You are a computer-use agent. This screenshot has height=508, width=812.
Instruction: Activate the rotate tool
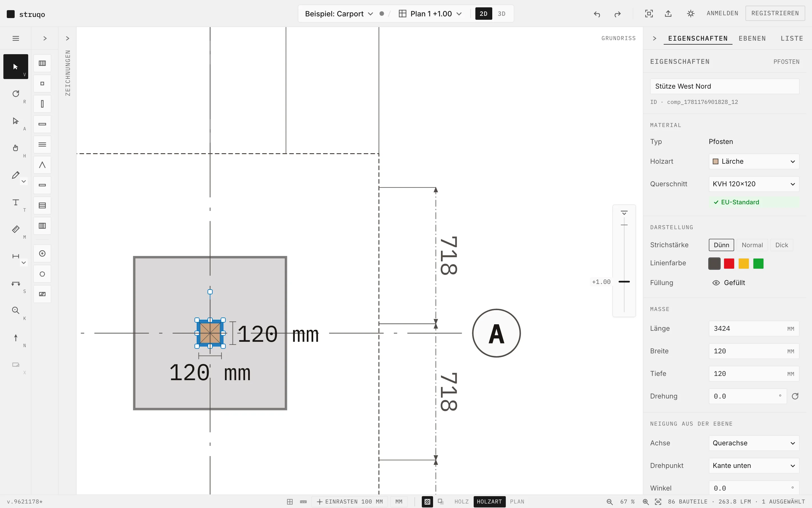point(16,94)
